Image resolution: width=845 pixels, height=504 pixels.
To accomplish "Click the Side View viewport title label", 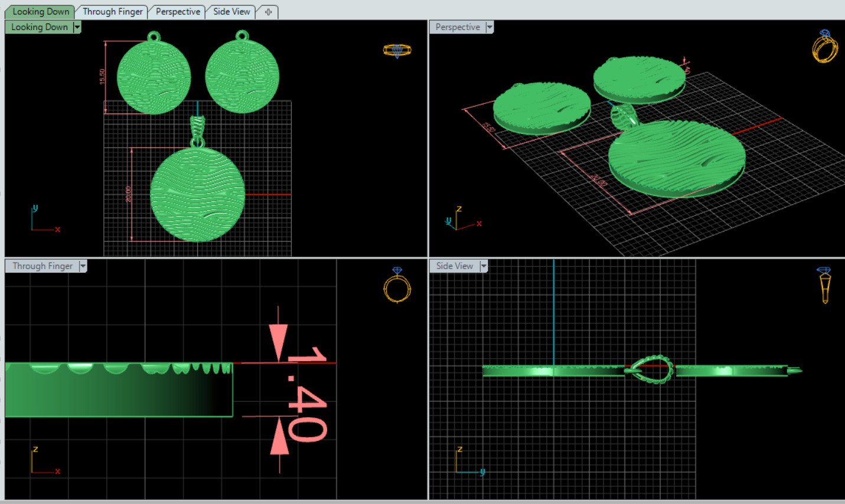I will [455, 266].
